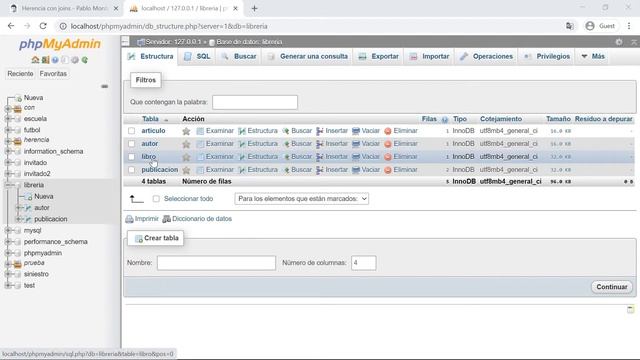Switch to the SQL tab

pyautogui.click(x=198, y=56)
